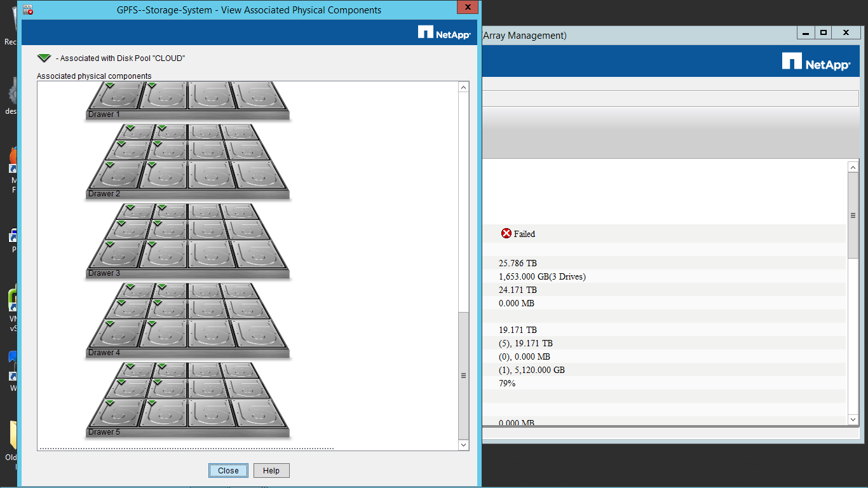Pick Drawer 5 middle-row leftmost drive
Image resolution: width=868 pixels, height=488 pixels.
(128, 388)
